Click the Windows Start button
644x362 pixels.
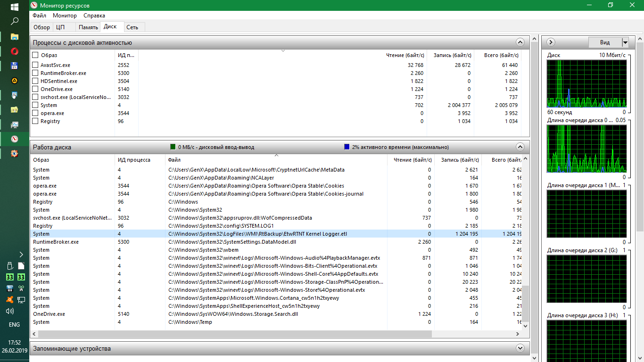pos(15,7)
